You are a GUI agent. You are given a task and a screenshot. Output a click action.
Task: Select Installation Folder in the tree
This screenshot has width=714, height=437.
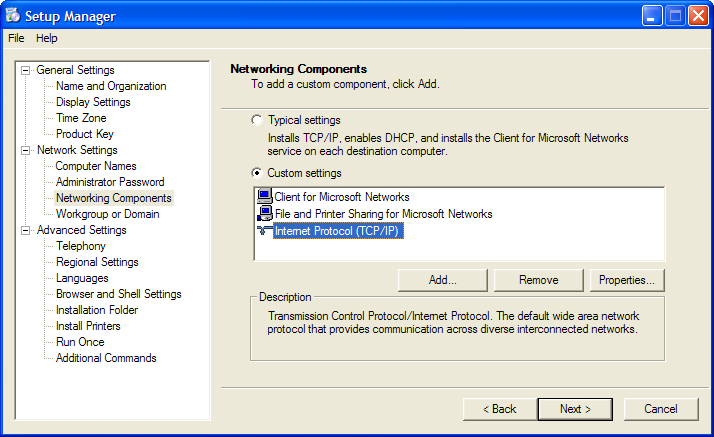tap(97, 310)
